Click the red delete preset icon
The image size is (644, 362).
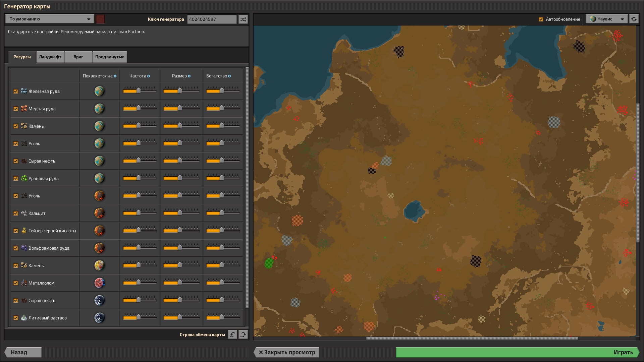tap(100, 19)
